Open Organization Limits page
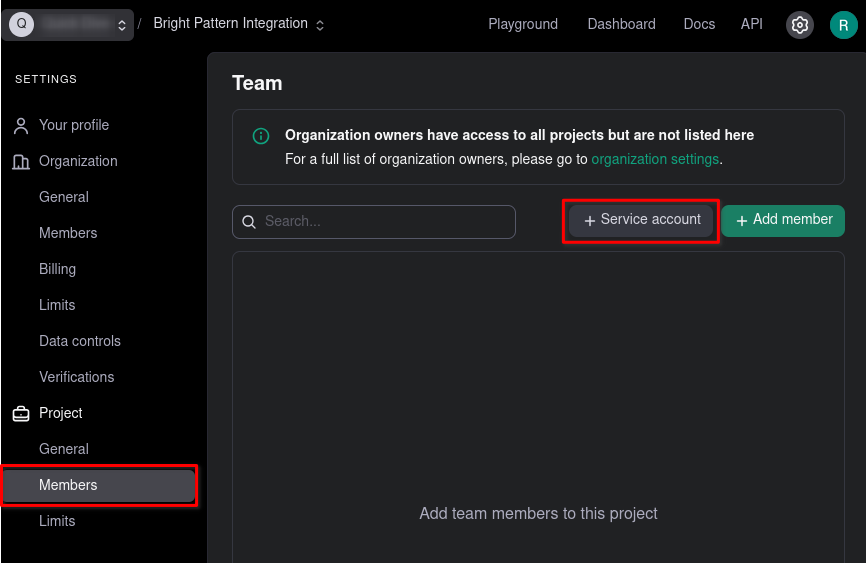The image size is (866, 563). 57,305
